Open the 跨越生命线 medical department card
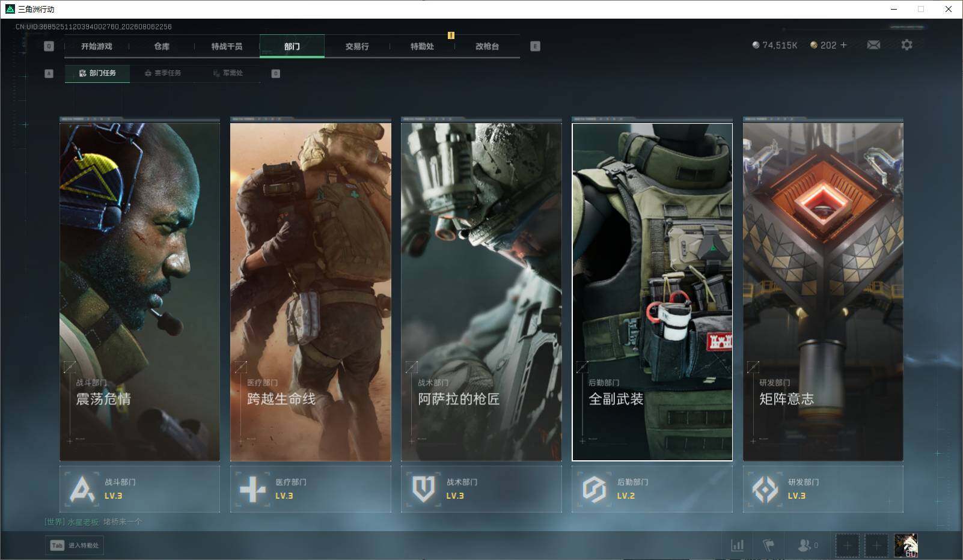The height and width of the screenshot is (560, 963). click(x=310, y=292)
